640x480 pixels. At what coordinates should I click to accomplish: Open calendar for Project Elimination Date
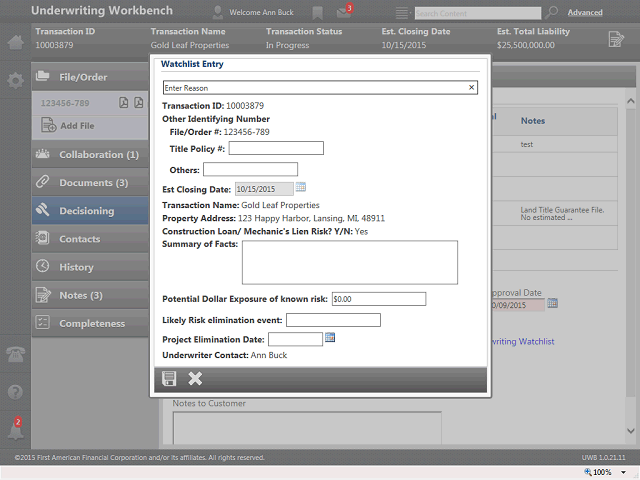point(330,338)
